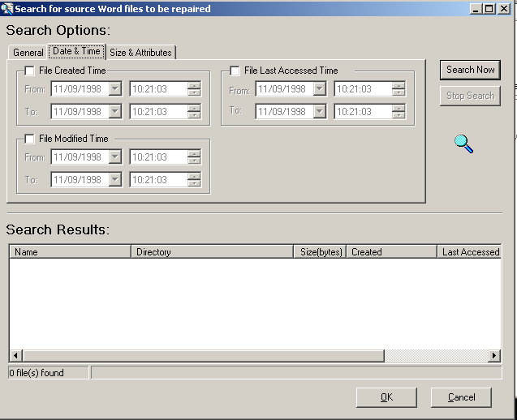Screen dimensions: 517x420
Task: Click File Modified To time spinner
Action: [194, 179]
